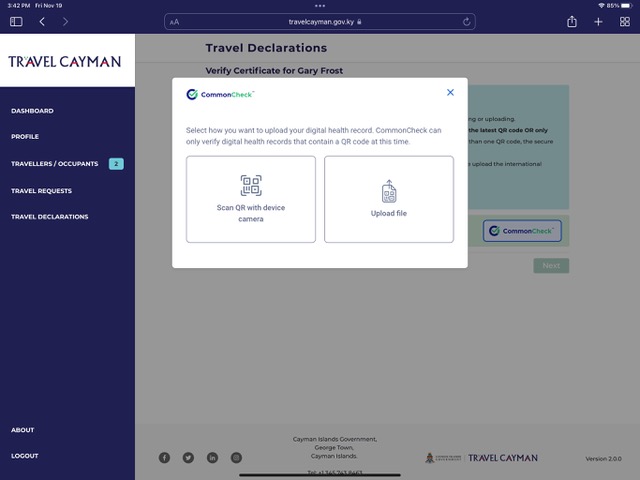Open the Travel Declarations section
The height and width of the screenshot is (480, 640).
(49, 217)
